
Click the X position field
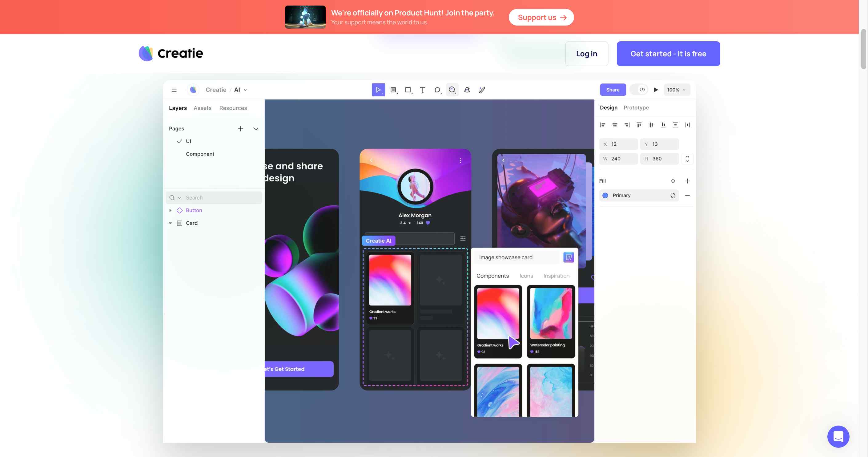pyautogui.click(x=618, y=144)
